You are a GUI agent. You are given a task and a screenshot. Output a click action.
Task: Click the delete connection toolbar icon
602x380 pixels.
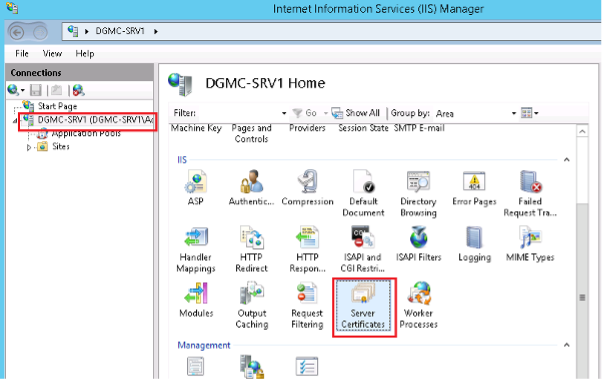pos(78,91)
